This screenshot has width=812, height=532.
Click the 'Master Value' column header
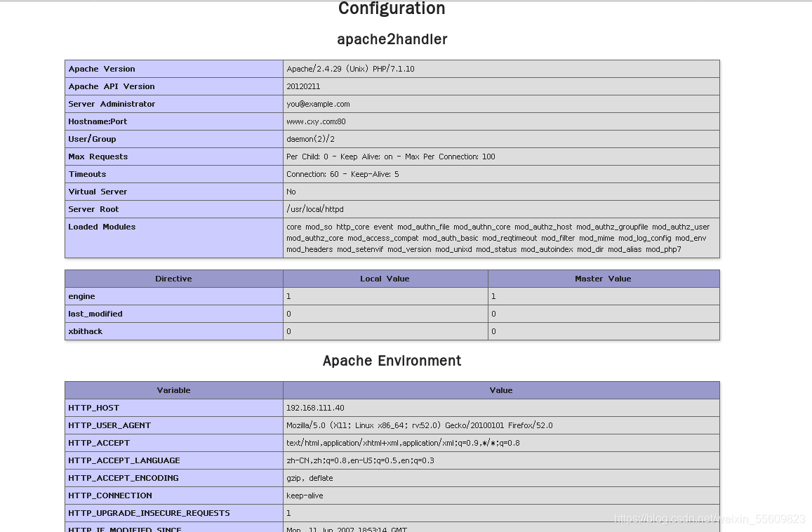coord(603,279)
